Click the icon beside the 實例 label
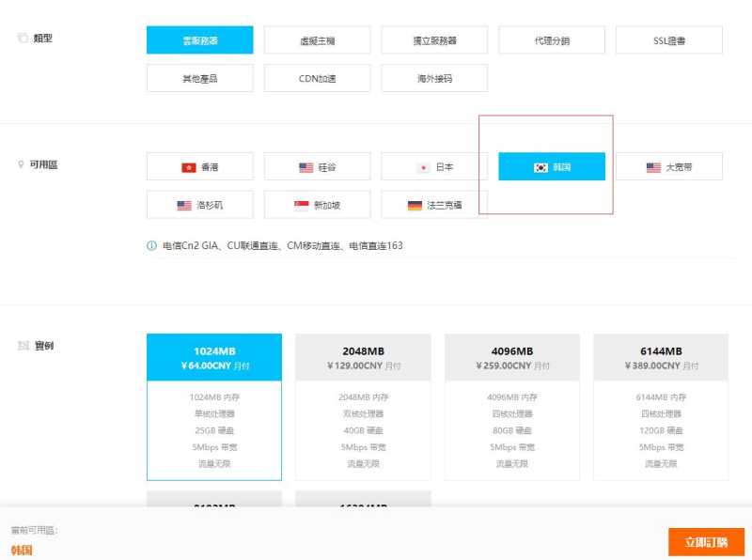This screenshot has height=560, width=752. pos(23,345)
